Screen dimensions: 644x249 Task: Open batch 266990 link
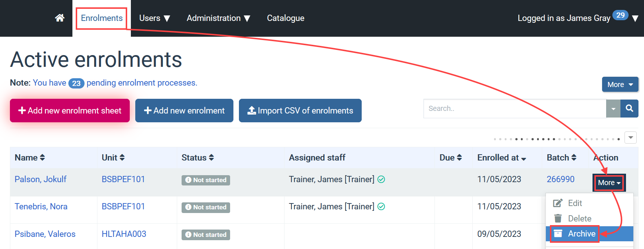click(x=560, y=179)
